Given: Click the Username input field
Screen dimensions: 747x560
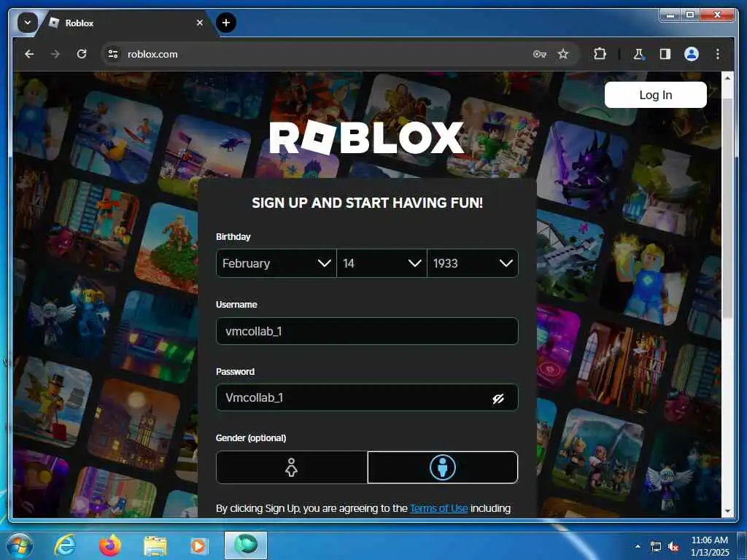Looking at the screenshot, I should pos(367,331).
